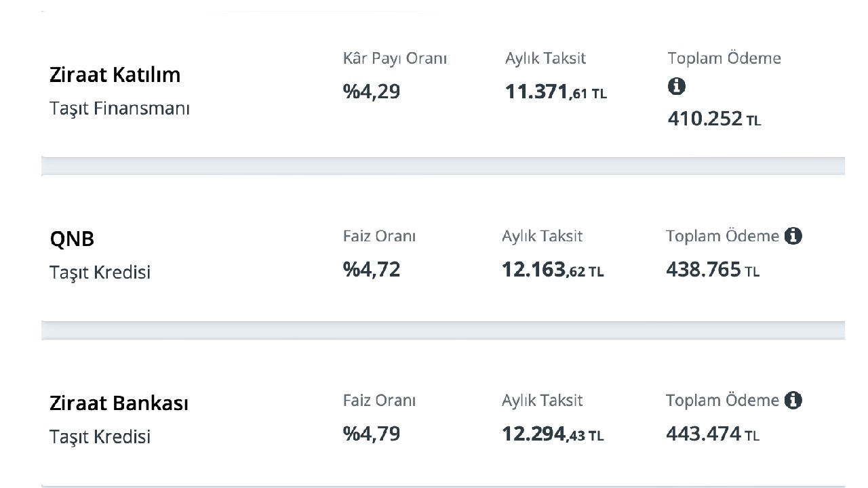Select Taşıt Kredisi under QNB
Screen dimensions: 868x488
tap(100, 272)
